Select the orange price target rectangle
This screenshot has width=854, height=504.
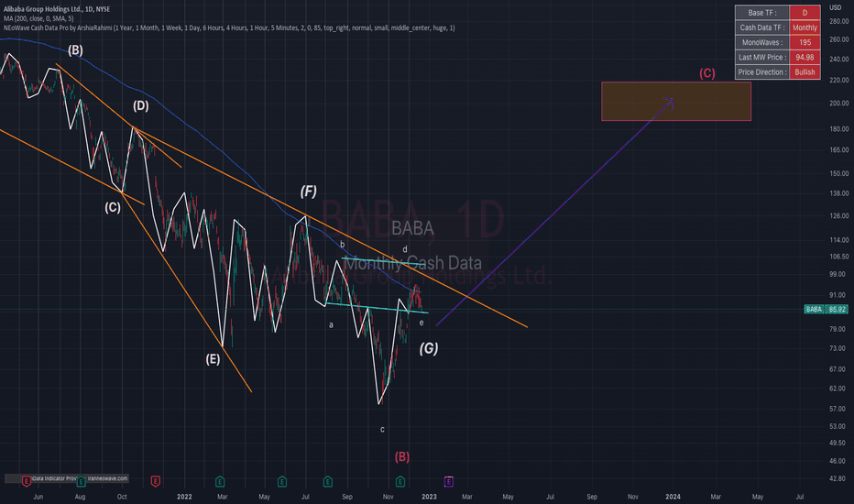click(676, 102)
